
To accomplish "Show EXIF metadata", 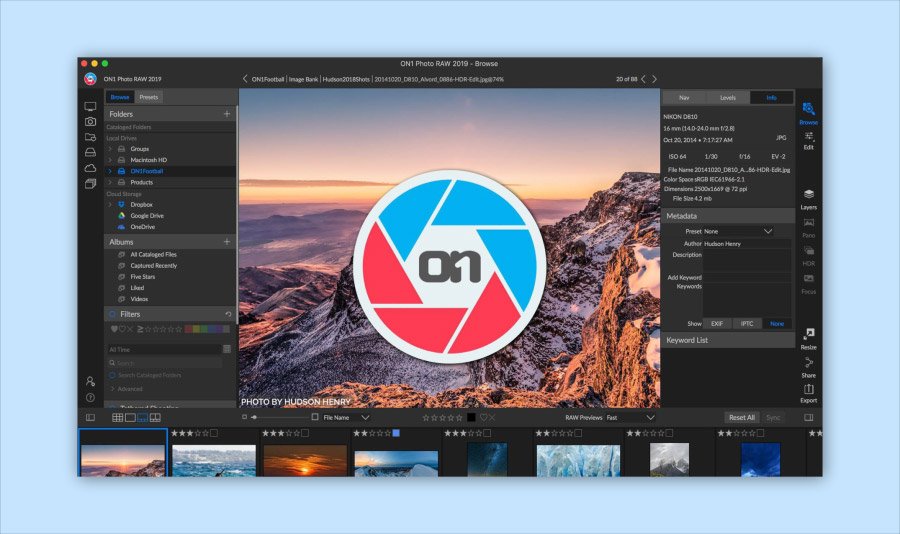I will point(717,324).
